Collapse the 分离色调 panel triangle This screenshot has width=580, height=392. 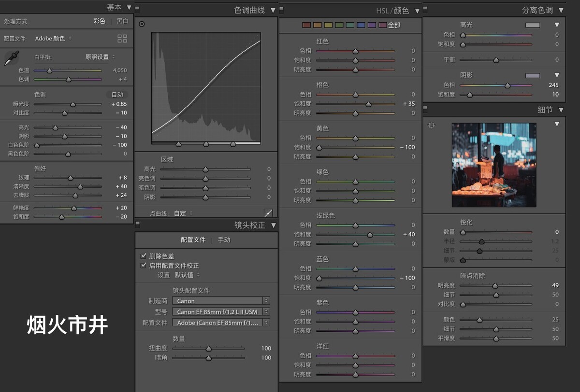click(x=561, y=10)
